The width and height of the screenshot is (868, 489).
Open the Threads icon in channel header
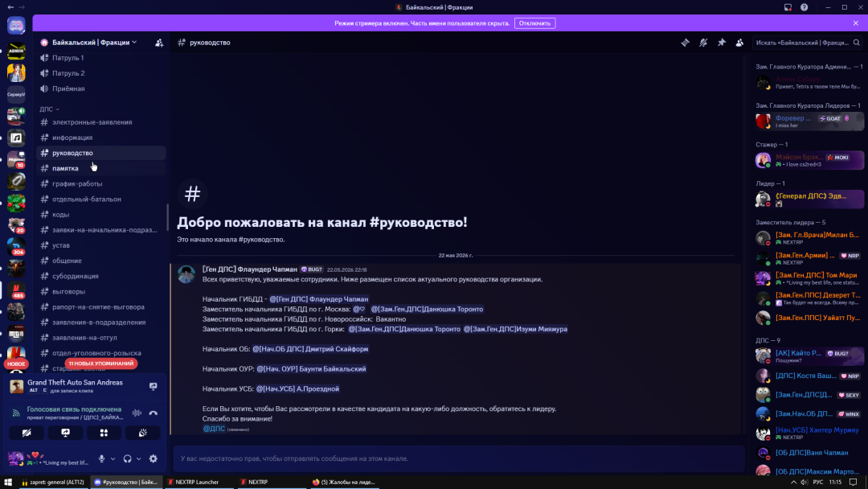point(686,43)
